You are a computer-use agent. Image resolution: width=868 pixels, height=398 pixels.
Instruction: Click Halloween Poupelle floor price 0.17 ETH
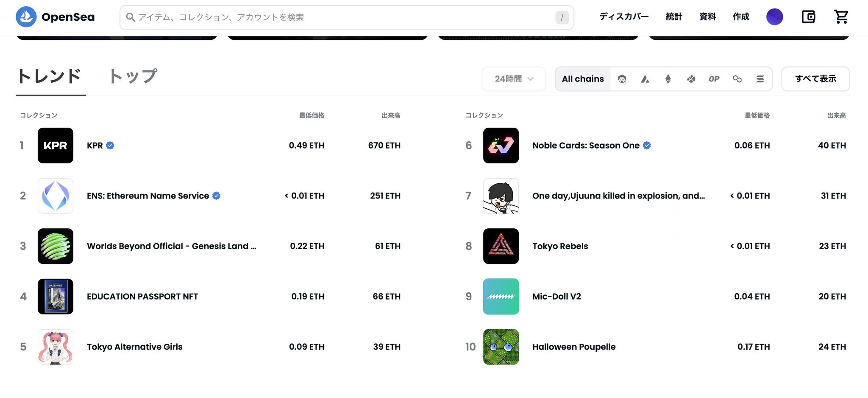pyautogui.click(x=754, y=347)
